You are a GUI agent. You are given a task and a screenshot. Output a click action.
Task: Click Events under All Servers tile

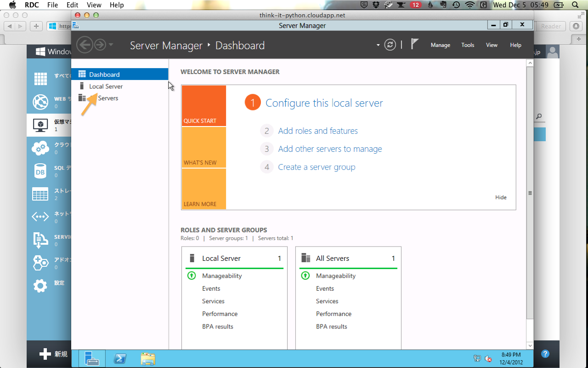(325, 288)
